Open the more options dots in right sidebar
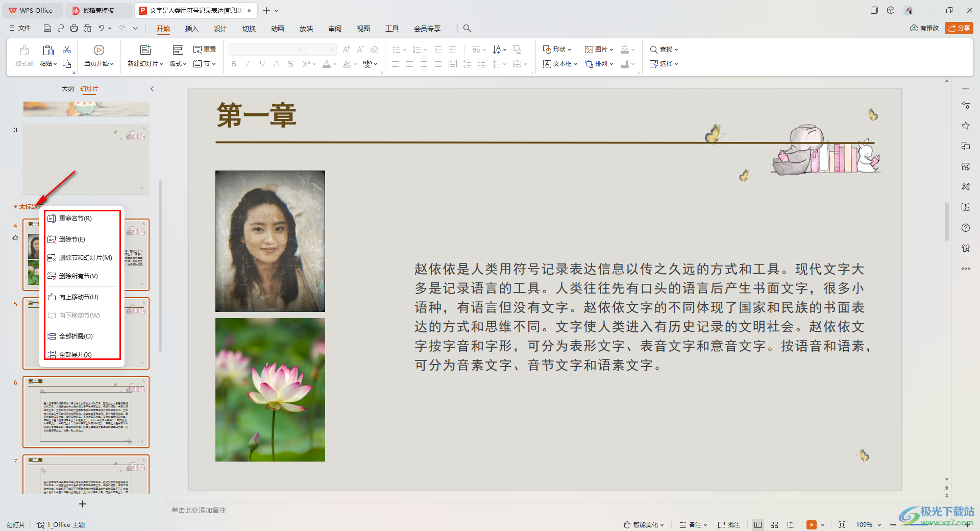 coord(966,269)
